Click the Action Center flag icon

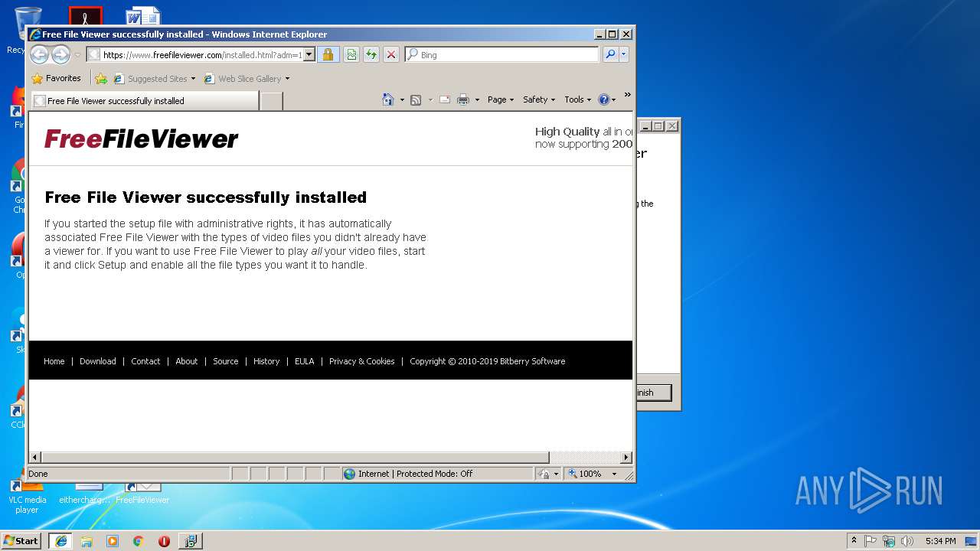(x=871, y=540)
